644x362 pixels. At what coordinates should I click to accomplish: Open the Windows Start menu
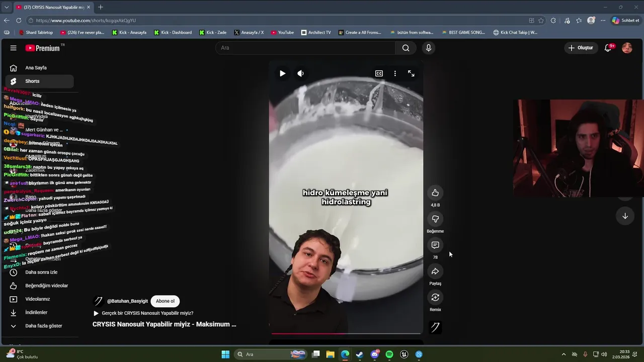point(225,354)
